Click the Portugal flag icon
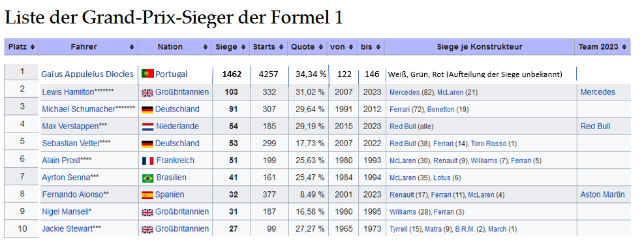 (x=147, y=74)
